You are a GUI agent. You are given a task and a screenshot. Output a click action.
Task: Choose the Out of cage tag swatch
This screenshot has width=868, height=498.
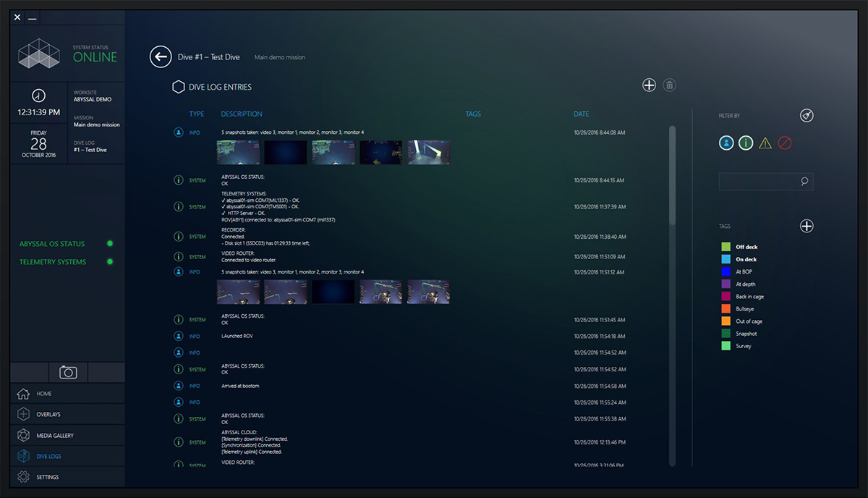click(726, 321)
